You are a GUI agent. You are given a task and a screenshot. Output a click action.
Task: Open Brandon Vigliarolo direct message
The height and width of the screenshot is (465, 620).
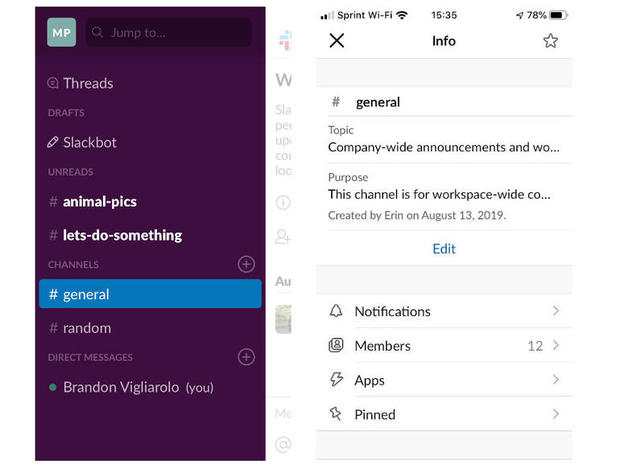click(137, 387)
